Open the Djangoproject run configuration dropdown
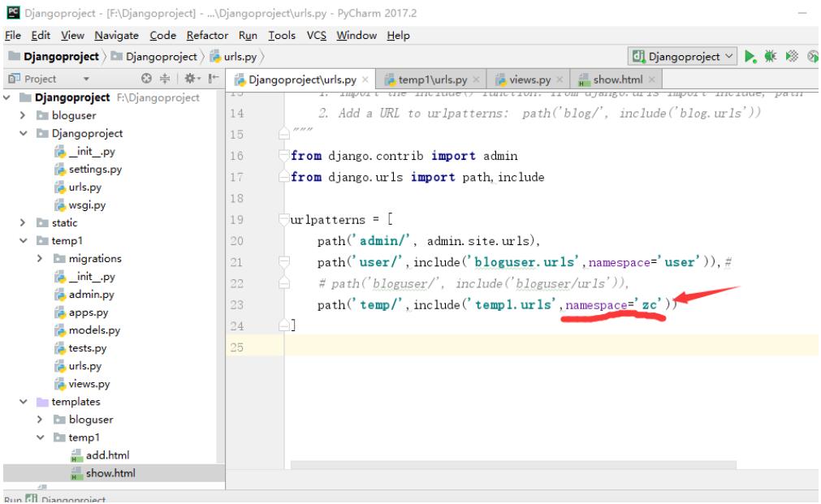This screenshot has height=504, width=821. (683, 57)
